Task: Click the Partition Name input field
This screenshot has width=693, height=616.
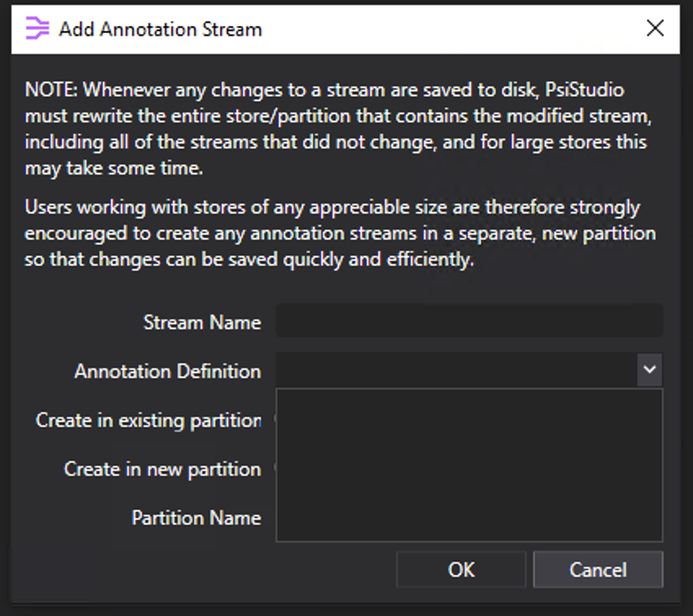Action: pos(469,517)
